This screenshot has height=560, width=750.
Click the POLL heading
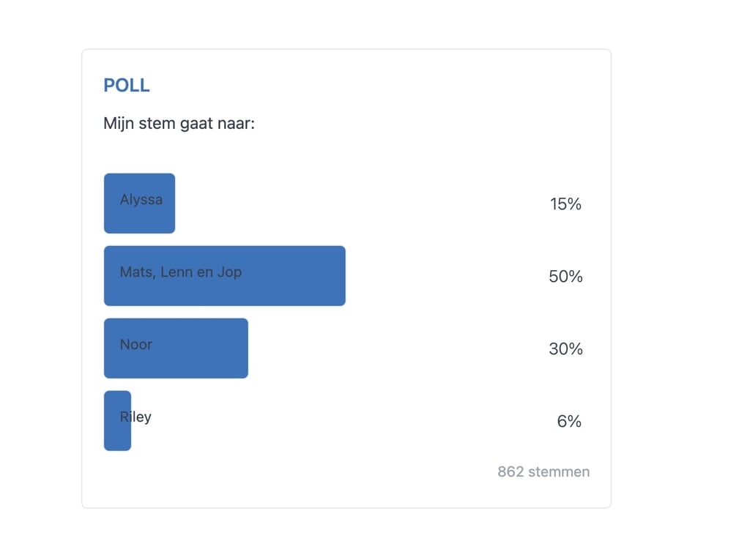[126, 85]
